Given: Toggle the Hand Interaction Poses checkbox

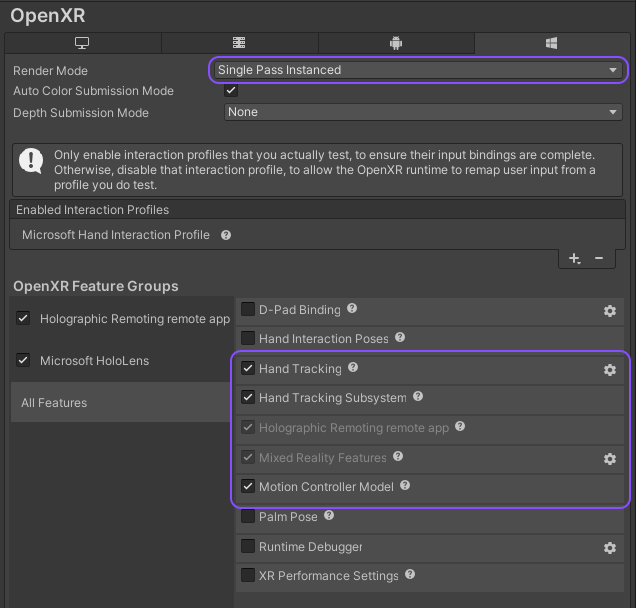Looking at the screenshot, I should pos(248,339).
